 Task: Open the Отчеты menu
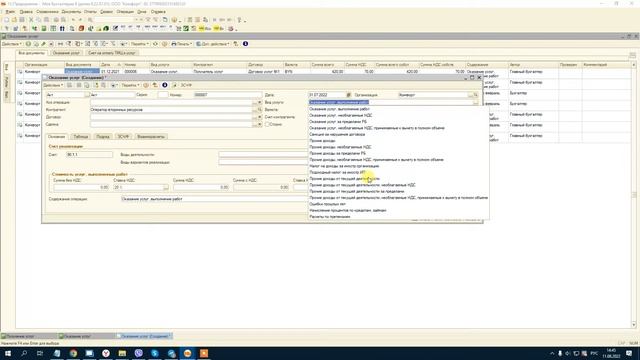click(x=90, y=12)
